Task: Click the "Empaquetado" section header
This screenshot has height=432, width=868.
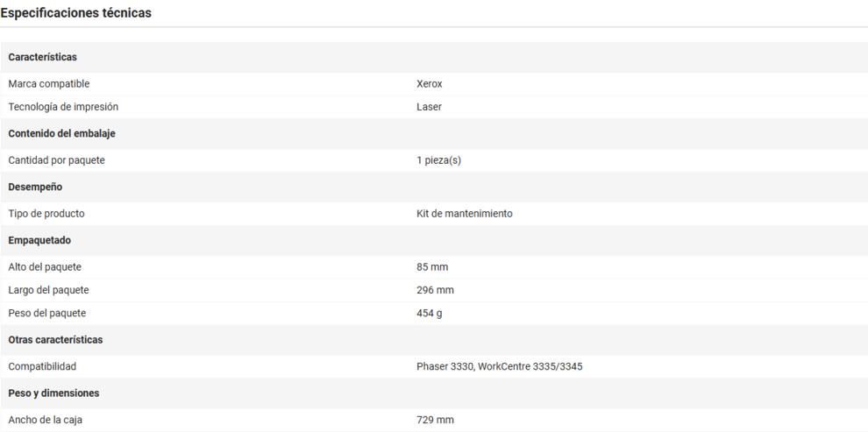Action: coord(39,240)
